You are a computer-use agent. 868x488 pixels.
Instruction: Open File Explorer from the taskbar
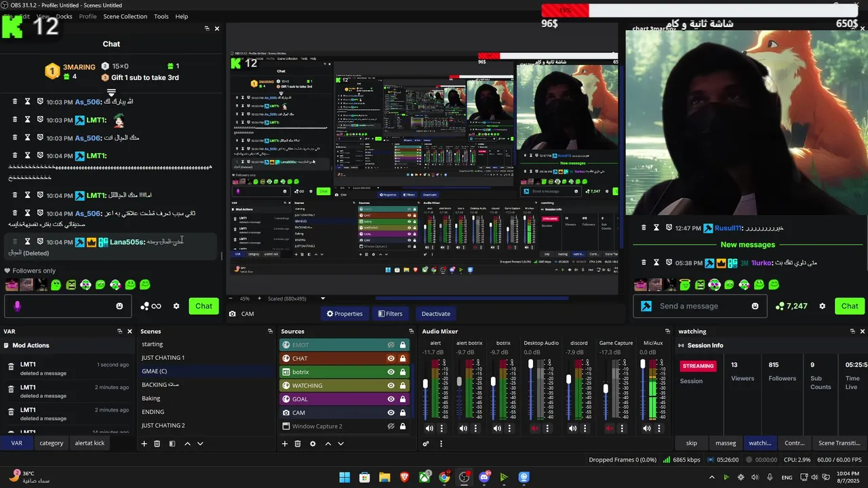[384, 477]
